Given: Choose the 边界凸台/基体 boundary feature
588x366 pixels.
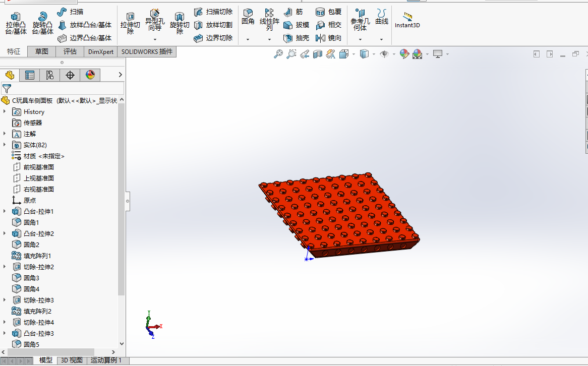Looking at the screenshot, I should pyautogui.click(x=85, y=38).
